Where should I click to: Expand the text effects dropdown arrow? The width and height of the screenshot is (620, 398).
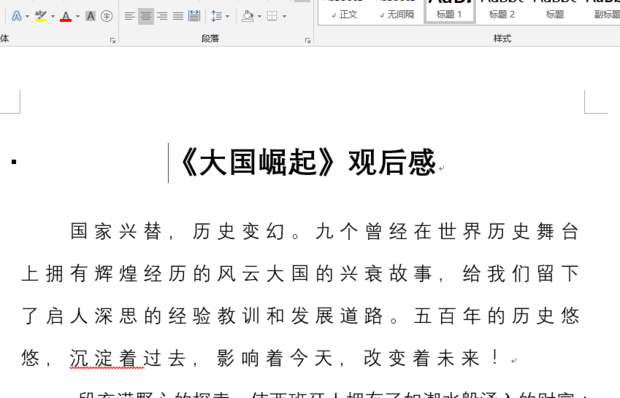pos(27,16)
